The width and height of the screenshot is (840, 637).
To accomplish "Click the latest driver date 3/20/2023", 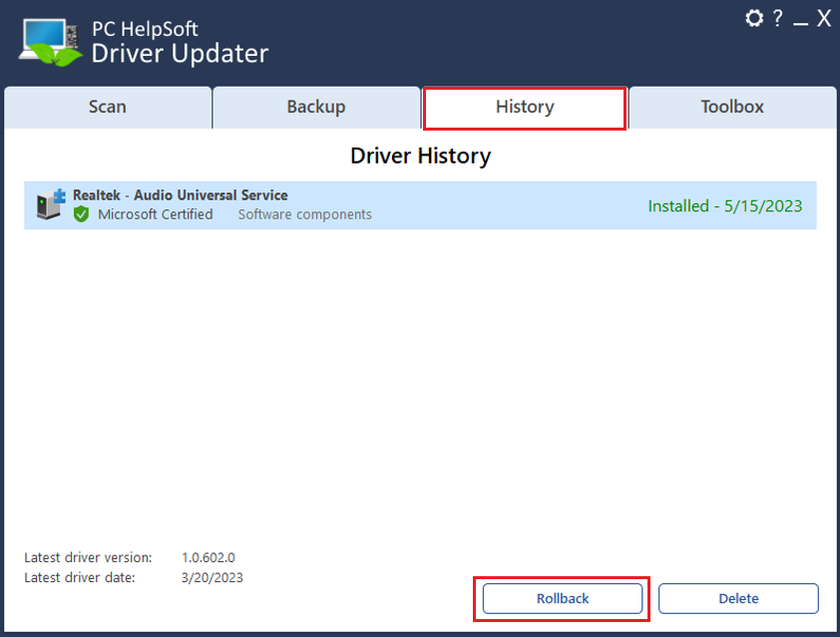I will pyautogui.click(x=211, y=578).
